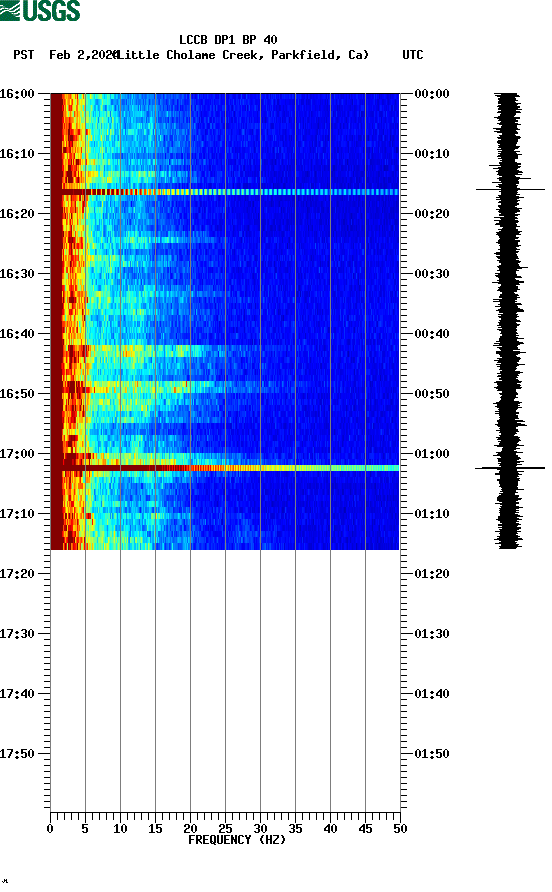This screenshot has width=552, height=892.
Task: Click the '5' frequency axis tick label
Action: (85, 829)
